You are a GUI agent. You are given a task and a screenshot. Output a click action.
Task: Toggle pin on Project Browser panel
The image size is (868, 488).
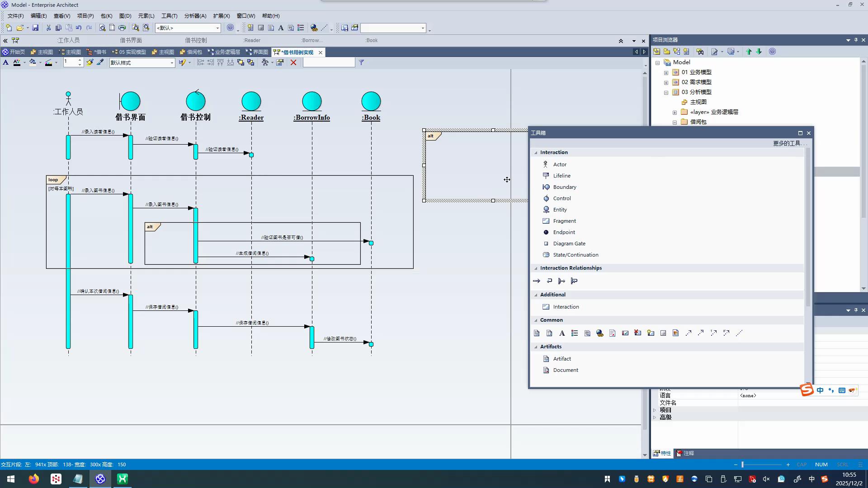tap(856, 40)
